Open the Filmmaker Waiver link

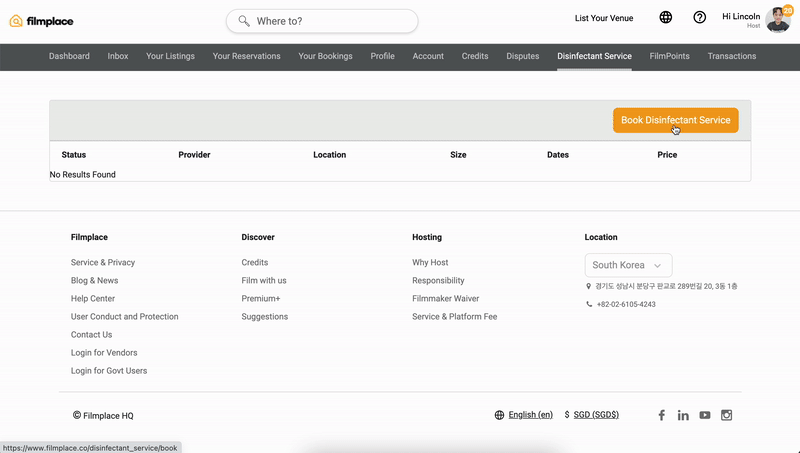click(445, 299)
